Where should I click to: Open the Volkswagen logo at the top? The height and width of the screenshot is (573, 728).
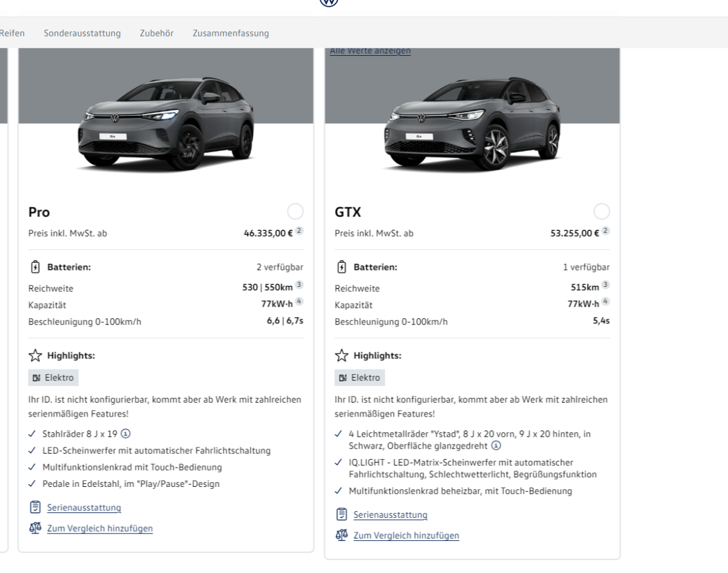click(x=329, y=2)
